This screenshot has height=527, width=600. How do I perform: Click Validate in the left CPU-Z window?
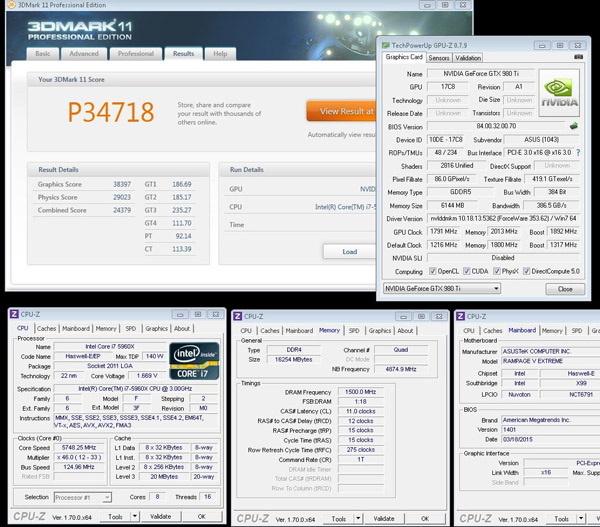(161, 516)
